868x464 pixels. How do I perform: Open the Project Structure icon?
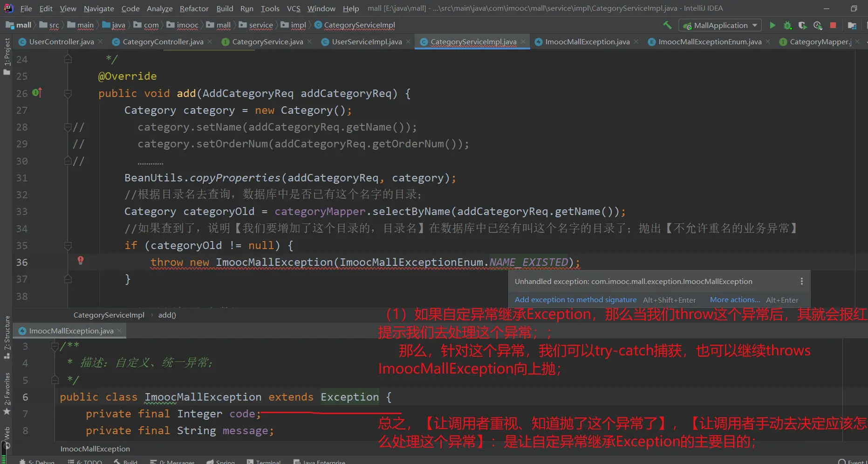coord(852,25)
